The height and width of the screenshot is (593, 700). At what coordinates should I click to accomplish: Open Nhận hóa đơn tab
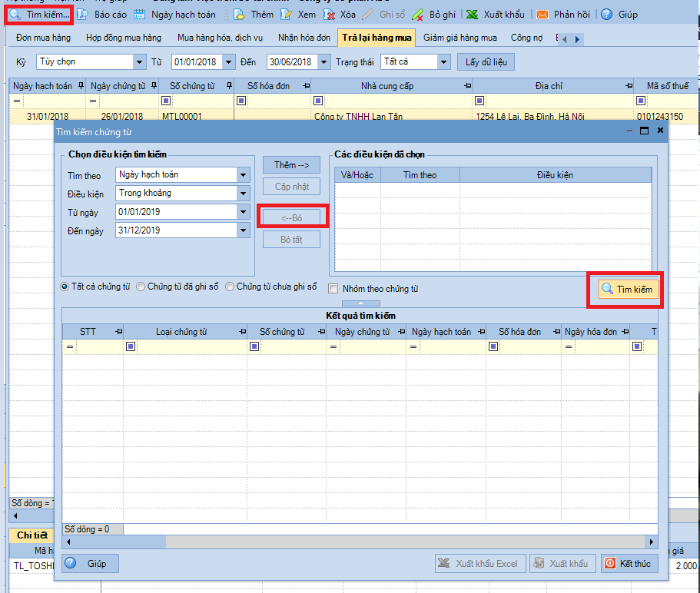click(304, 38)
